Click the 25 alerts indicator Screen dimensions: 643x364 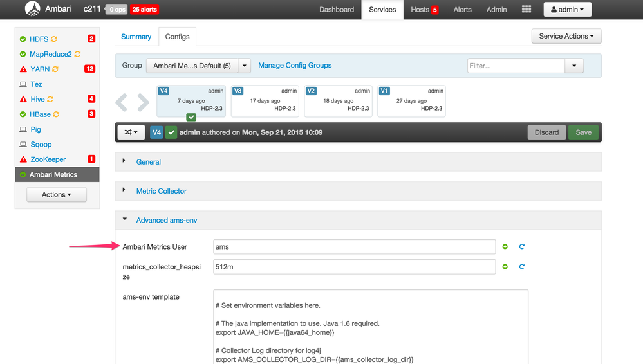pos(144,10)
